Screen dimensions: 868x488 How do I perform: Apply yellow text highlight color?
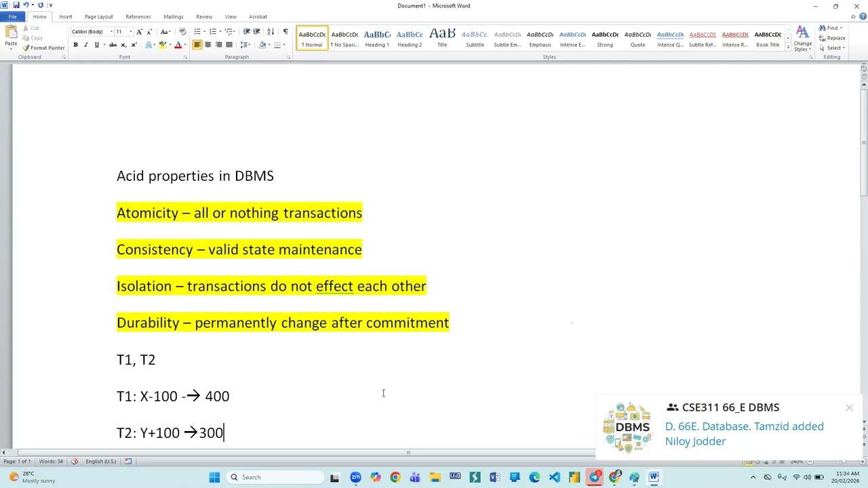coord(161,45)
